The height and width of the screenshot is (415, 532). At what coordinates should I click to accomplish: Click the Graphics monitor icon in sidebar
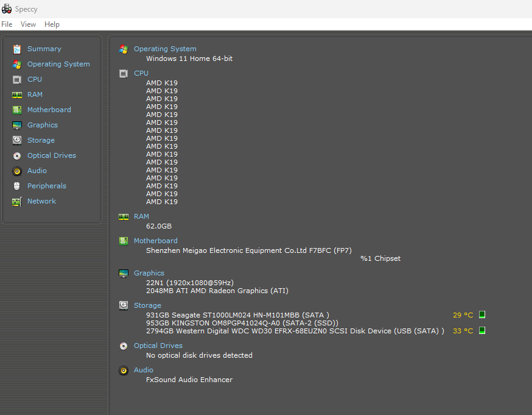pyautogui.click(x=16, y=125)
